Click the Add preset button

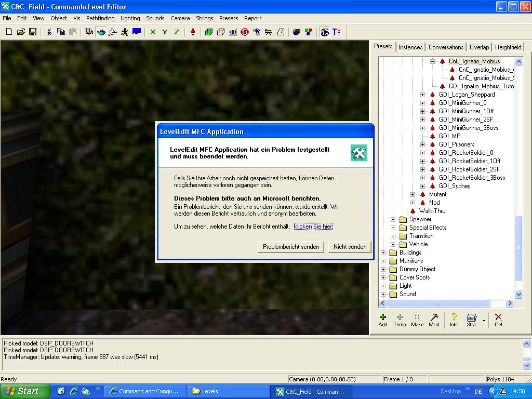[x=383, y=320]
